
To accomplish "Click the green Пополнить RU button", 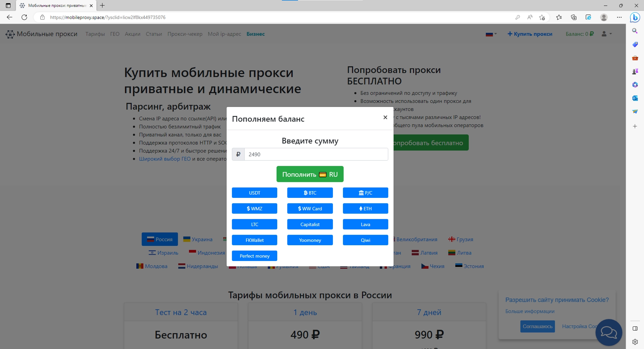I will click(x=309, y=174).
